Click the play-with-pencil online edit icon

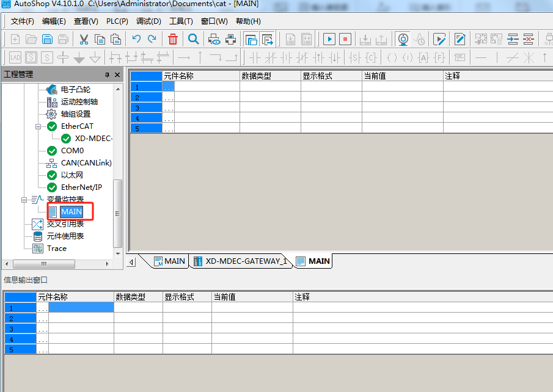pyautogui.click(x=439, y=39)
